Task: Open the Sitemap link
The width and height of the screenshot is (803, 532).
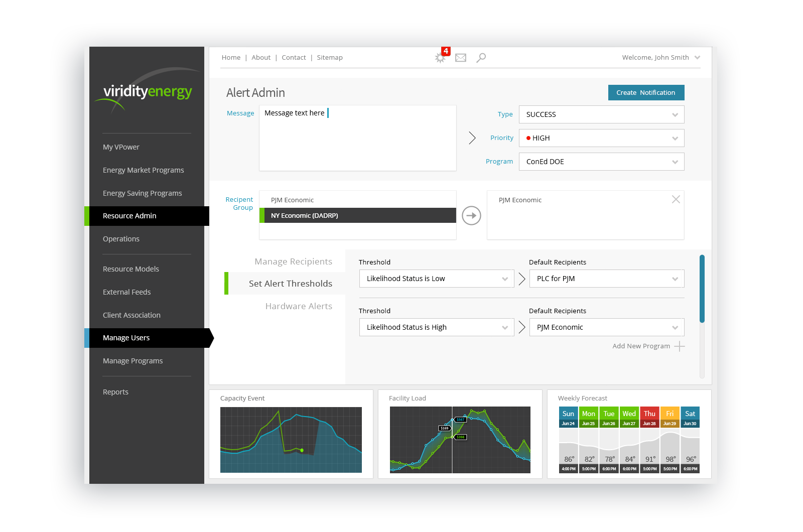Action: [x=330, y=58]
